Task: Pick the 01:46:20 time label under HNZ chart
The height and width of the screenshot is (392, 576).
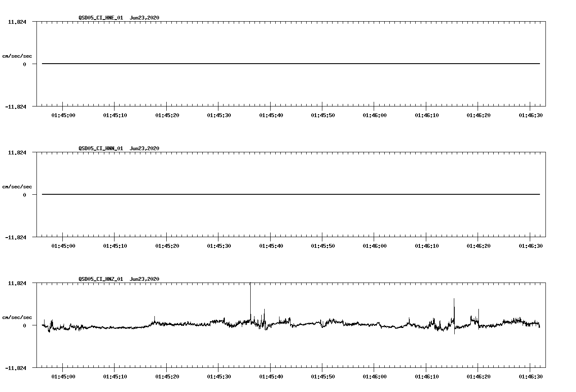Action: point(478,376)
